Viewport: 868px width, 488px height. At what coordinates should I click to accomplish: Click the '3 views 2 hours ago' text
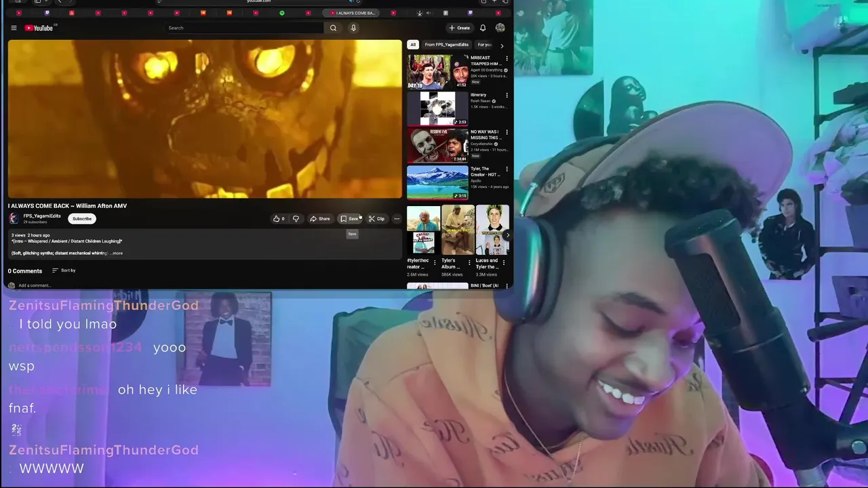point(31,235)
